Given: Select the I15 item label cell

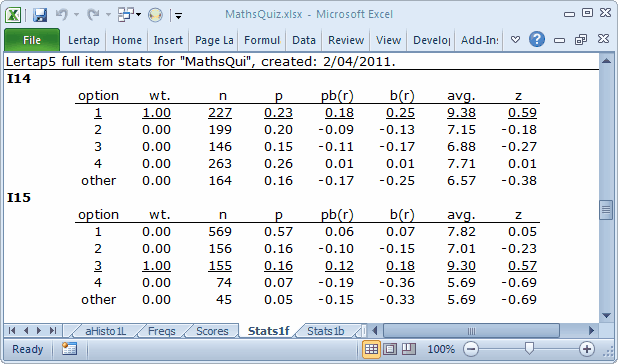Looking at the screenshot, I should point(19,198).
